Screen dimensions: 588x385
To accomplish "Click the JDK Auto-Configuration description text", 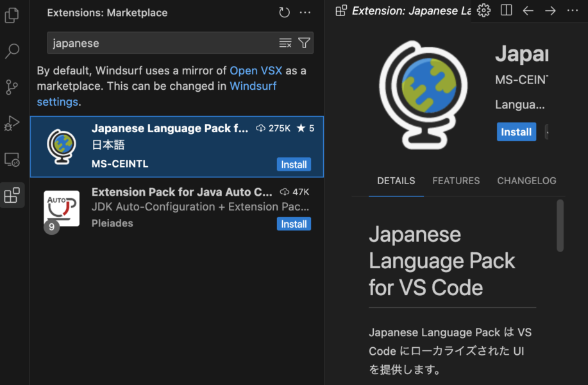I will (x=200, y=207).
